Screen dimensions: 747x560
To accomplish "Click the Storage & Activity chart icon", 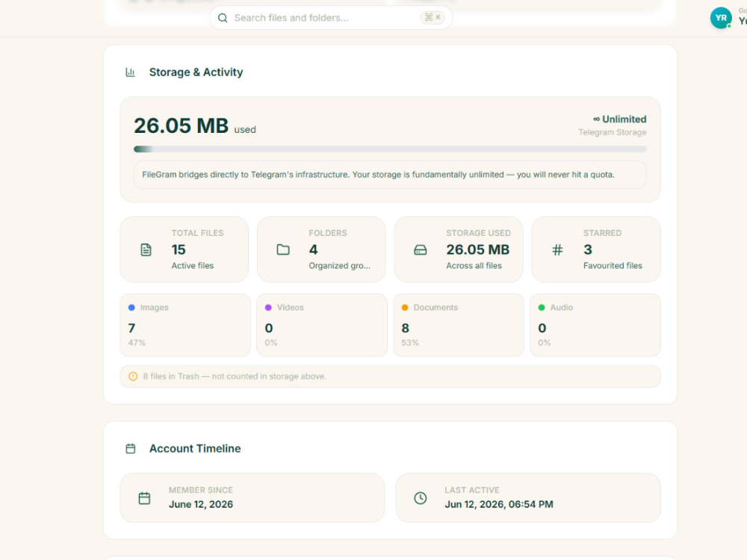I will click(130, 72).
